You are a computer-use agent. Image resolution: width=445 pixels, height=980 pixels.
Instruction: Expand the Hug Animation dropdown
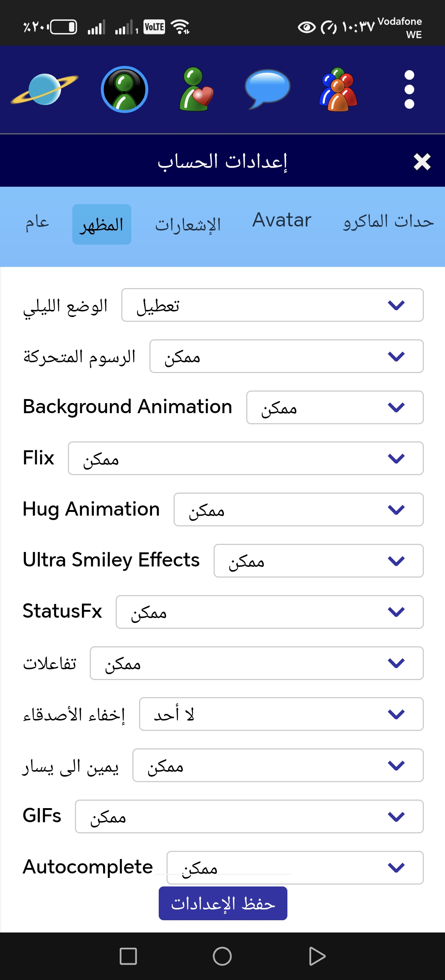tap(298, 510)
